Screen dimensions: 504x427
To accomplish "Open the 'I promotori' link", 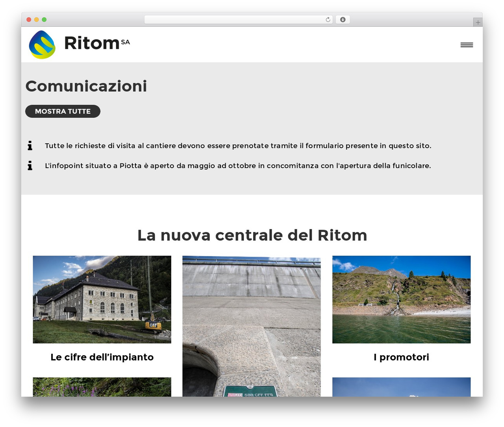I will point(401,357).
